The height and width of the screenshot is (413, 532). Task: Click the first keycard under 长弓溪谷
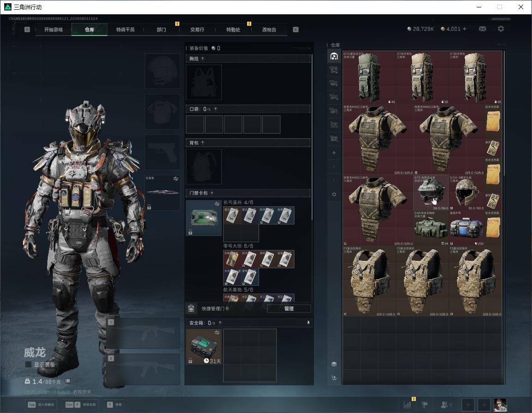tap(232, 216)
